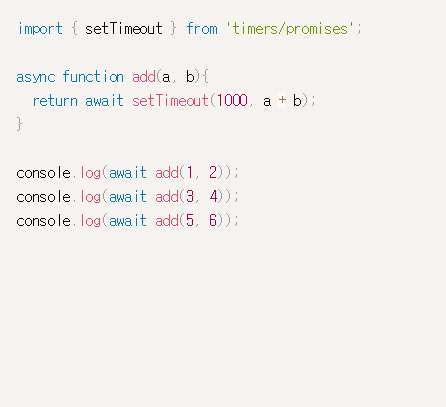
Task: Click the function keyword
Action: pos(93,76)
